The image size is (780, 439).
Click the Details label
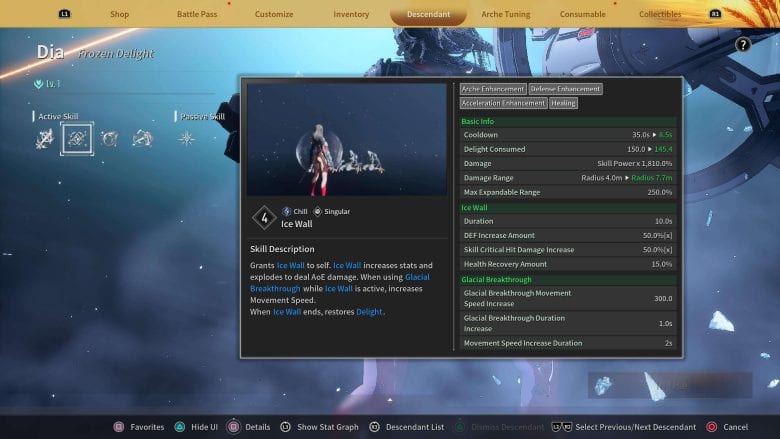coord(258,427)
